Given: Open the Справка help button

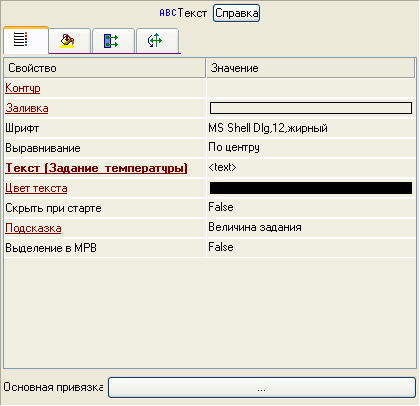Looking at the screenshot, I should 236,13.
